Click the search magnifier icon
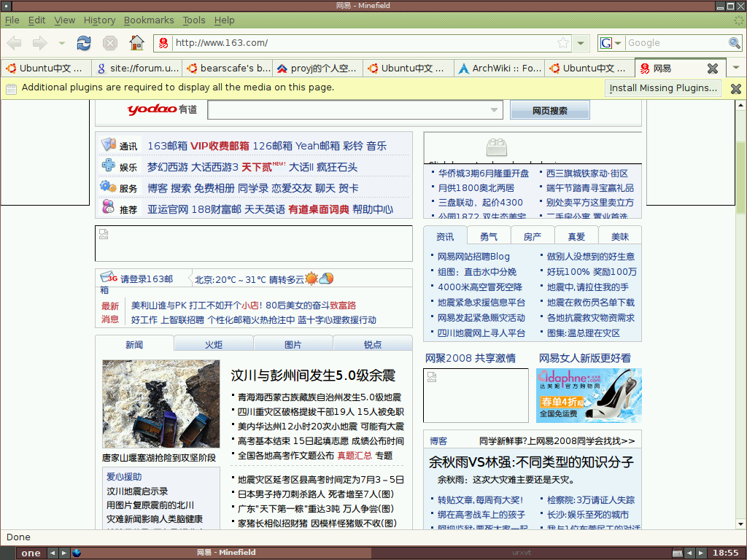 [x=734, y=43]
